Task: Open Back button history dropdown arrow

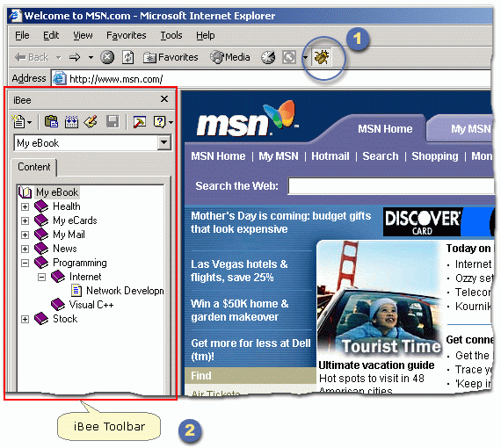Action: pyautogui.click(x=58, y=58)
